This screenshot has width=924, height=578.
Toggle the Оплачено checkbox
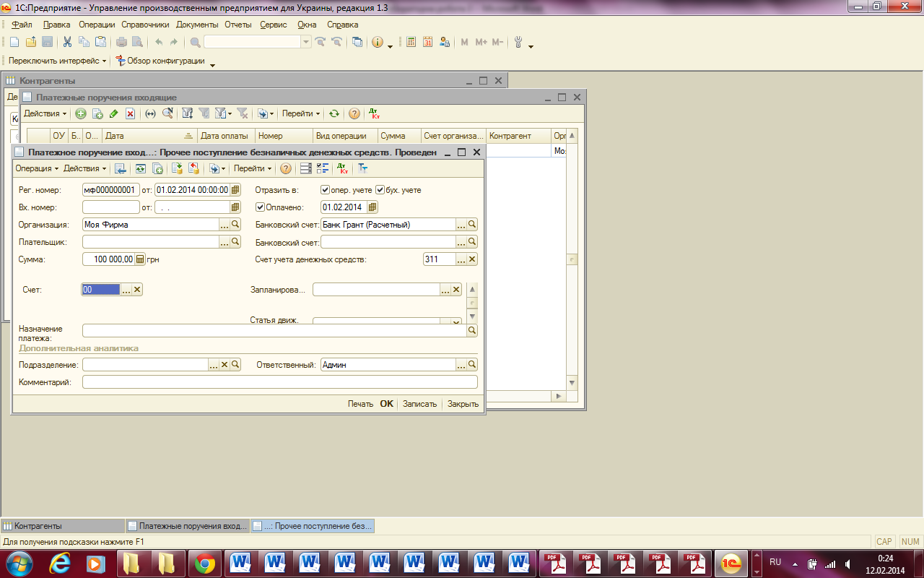click(261, 207)
